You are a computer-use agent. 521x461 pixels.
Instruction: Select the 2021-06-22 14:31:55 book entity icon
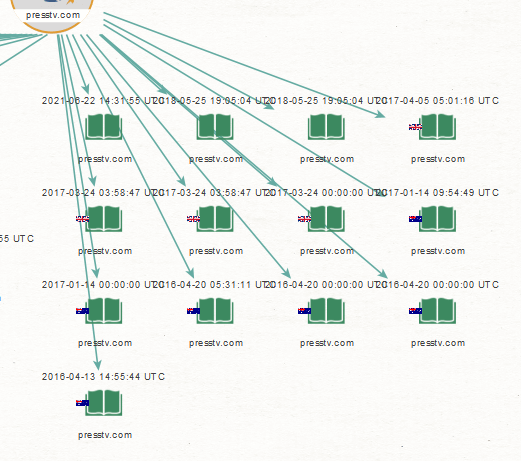[104, 127]
